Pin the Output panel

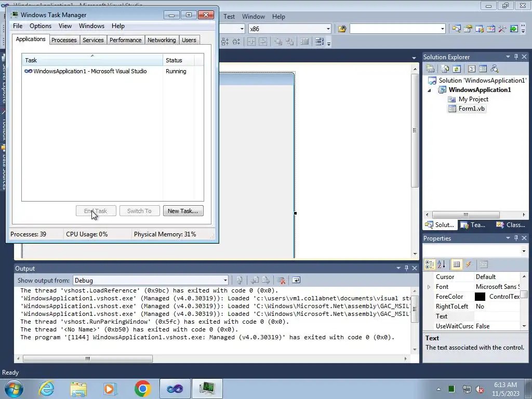406,269
